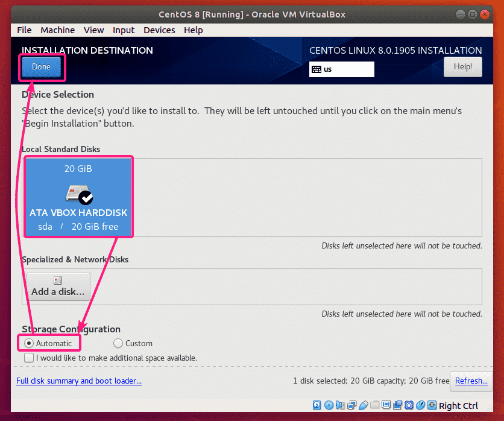Viewport: 504px width, 421px height.
Task: Click the Right Ctrl host key label
Action: tap(458, 405)
